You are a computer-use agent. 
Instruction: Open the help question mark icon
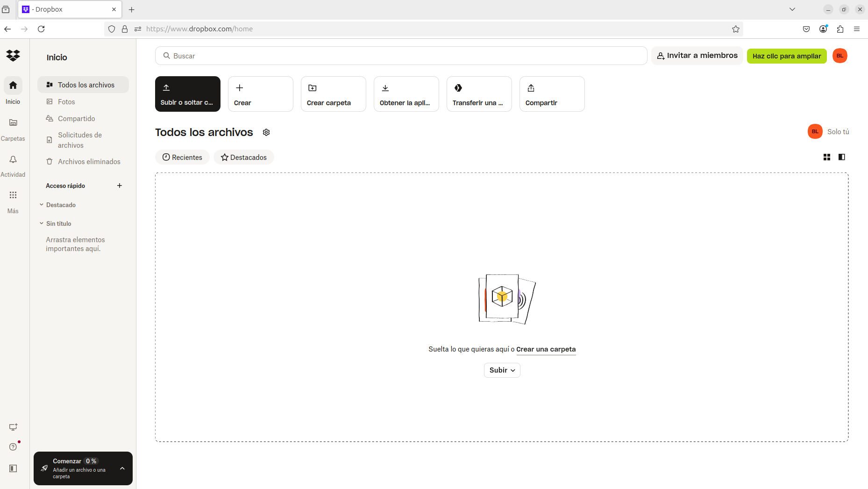[13, 447]
